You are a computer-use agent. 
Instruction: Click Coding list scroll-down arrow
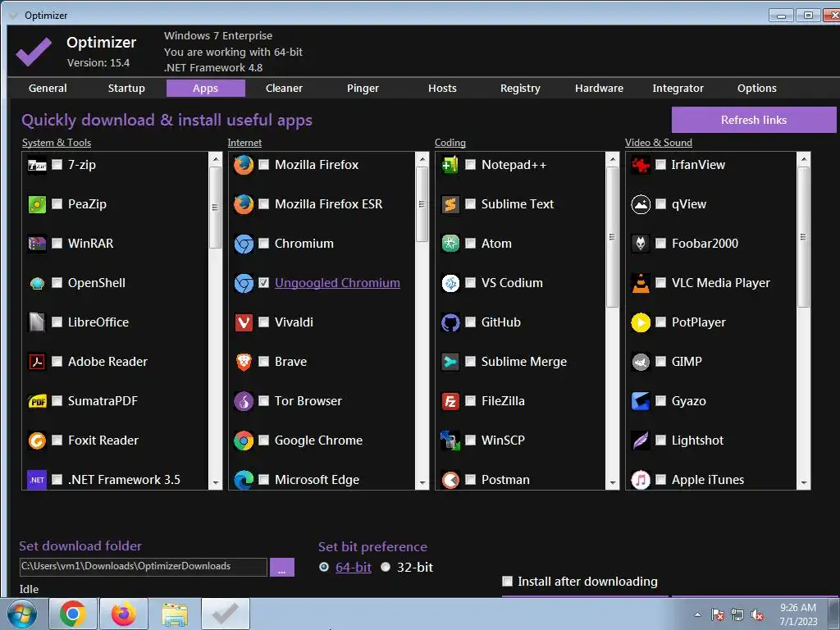click(612, 482)
